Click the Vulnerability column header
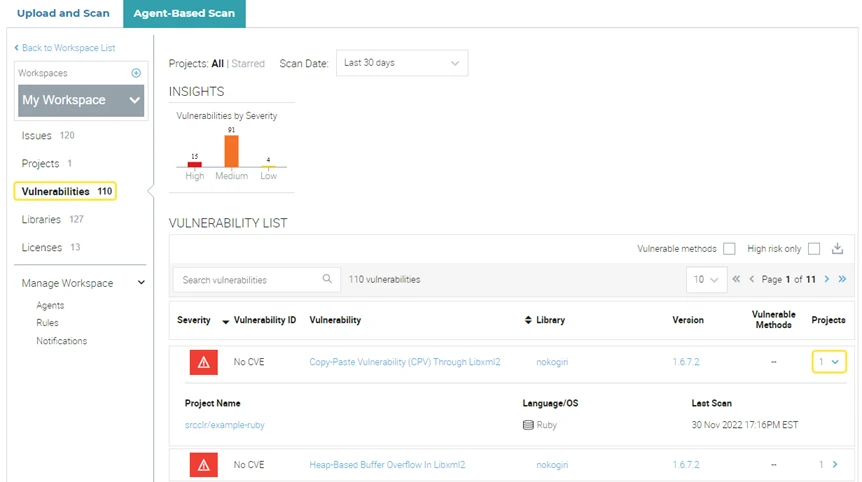Viewport: 862px width, 482px height. [335, 320]
